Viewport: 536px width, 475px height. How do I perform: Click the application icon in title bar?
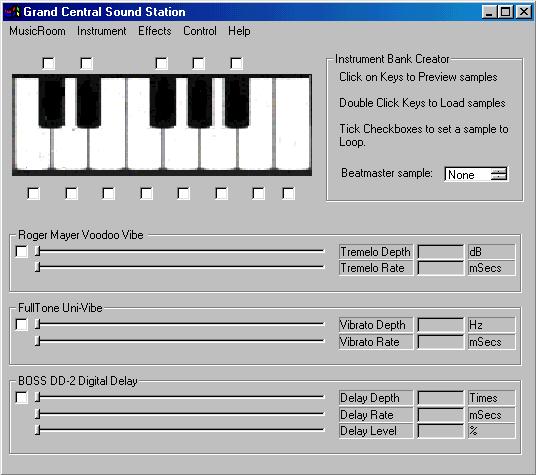(x=12, y=12)
